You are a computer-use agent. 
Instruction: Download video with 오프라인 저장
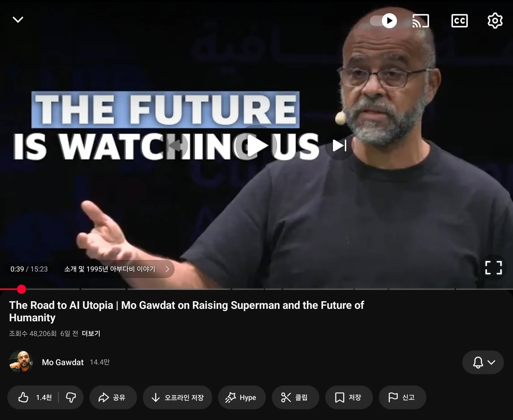tap(178, 397)
